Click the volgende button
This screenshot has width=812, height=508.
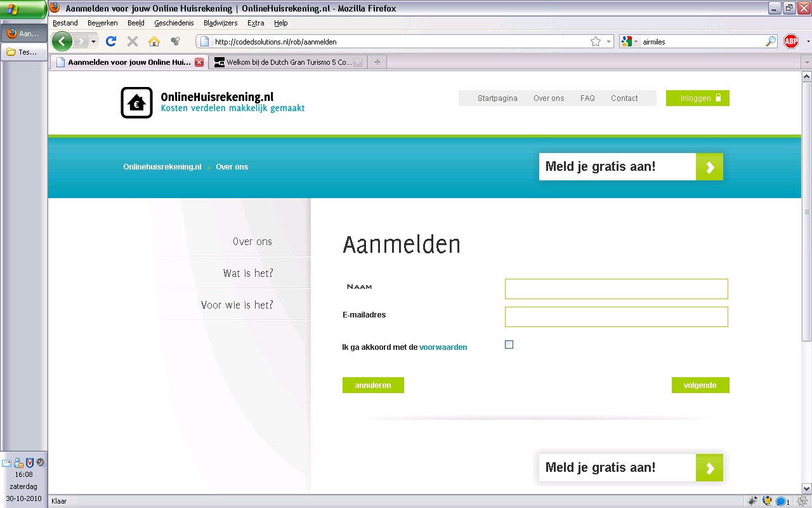700,385
